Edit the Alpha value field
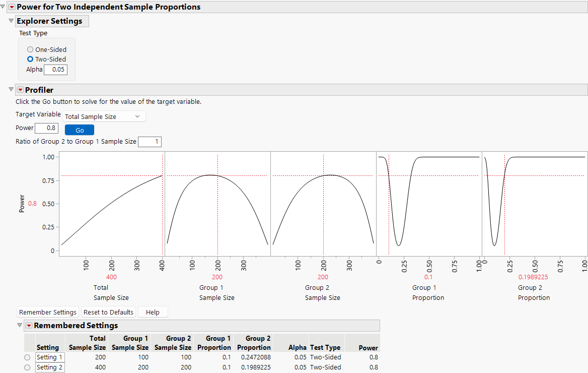This screenshot has width=588, height=373. [x=55, y=69]
